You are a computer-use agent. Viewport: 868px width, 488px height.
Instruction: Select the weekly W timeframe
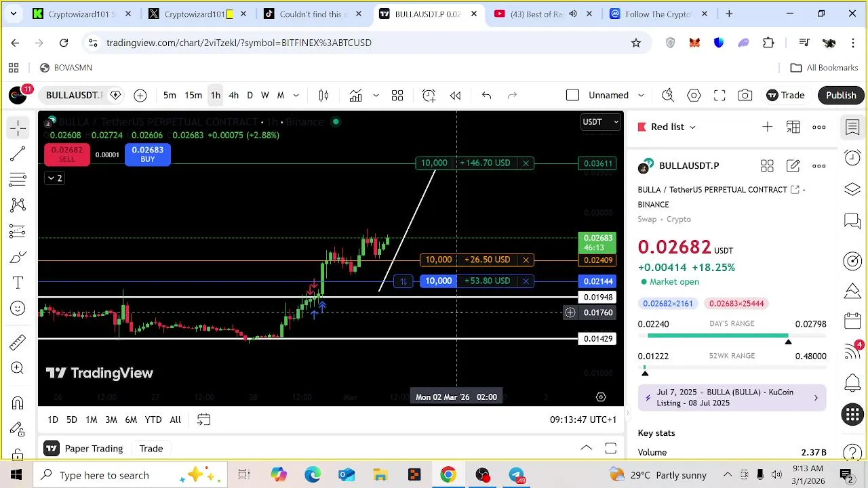[265, 96]
